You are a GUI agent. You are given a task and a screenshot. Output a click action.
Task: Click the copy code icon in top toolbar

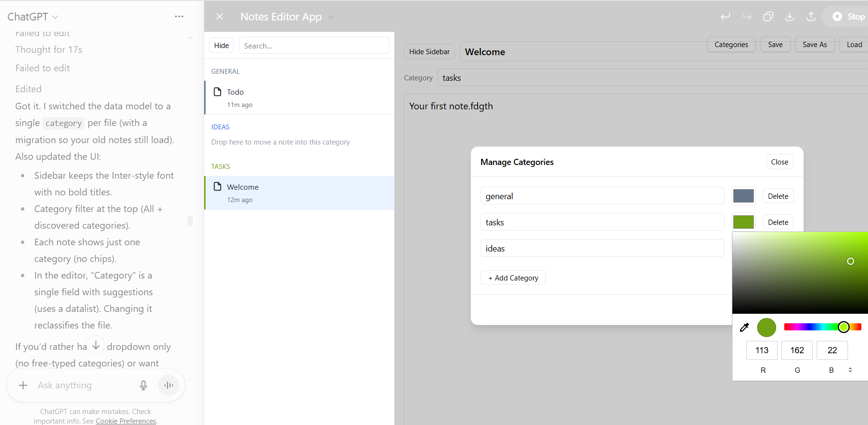[768, 17]
